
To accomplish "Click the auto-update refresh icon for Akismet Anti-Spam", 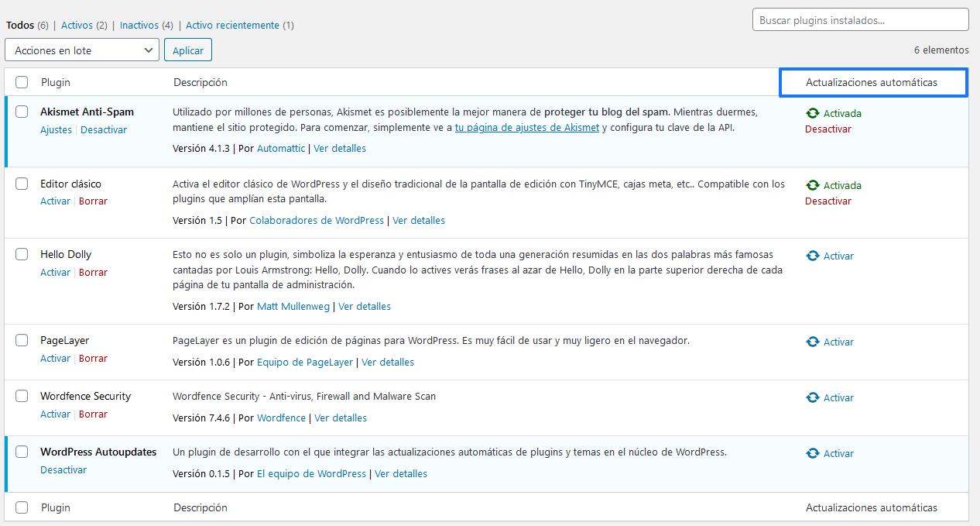I will (x=812, y=113).
